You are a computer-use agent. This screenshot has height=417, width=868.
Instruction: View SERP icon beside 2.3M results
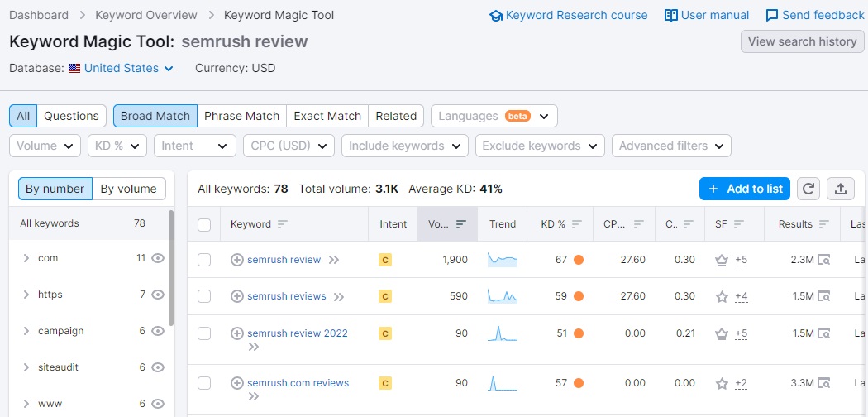coord(823,260)
